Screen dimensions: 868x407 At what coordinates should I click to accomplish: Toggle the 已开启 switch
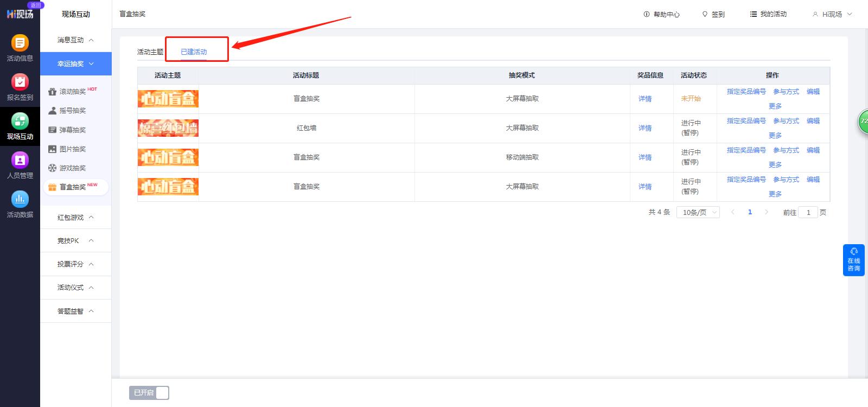coord(149,392)
